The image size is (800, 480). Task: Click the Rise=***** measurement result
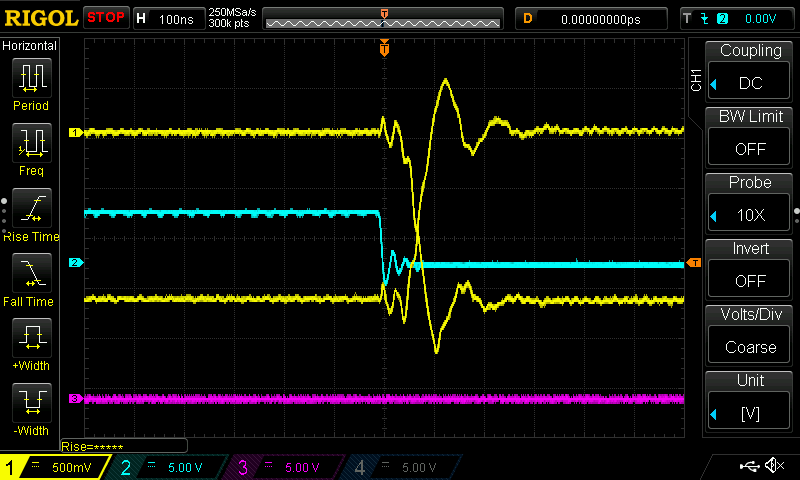92,447
